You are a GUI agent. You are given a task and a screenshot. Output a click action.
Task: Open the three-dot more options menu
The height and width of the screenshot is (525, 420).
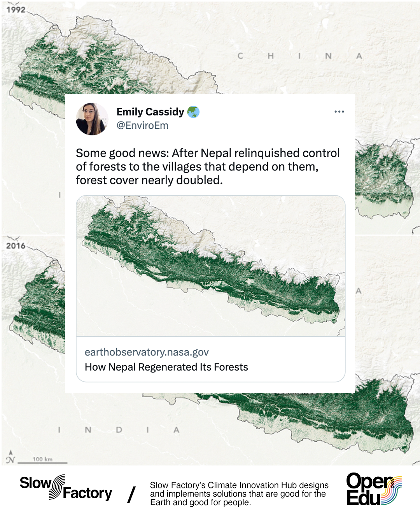[339, 112]
